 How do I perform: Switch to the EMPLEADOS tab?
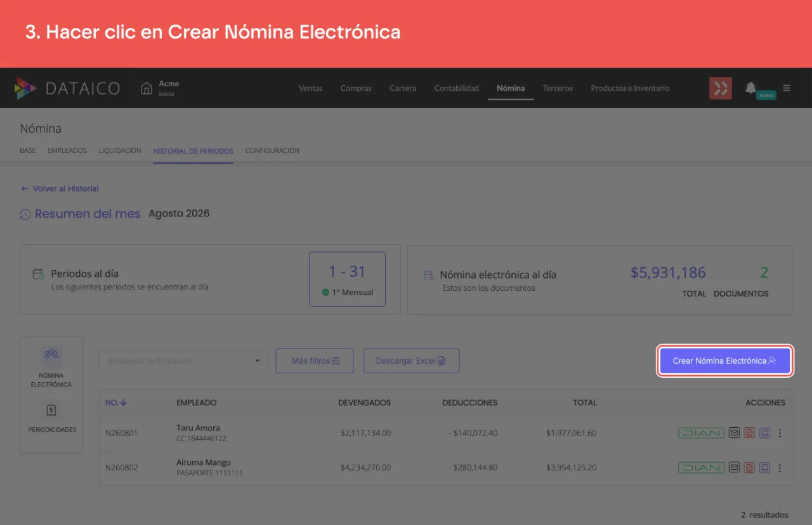(x=67, y=151)
